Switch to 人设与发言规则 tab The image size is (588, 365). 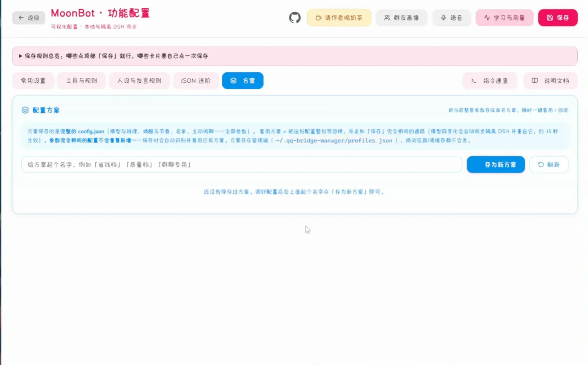(139, 81)
